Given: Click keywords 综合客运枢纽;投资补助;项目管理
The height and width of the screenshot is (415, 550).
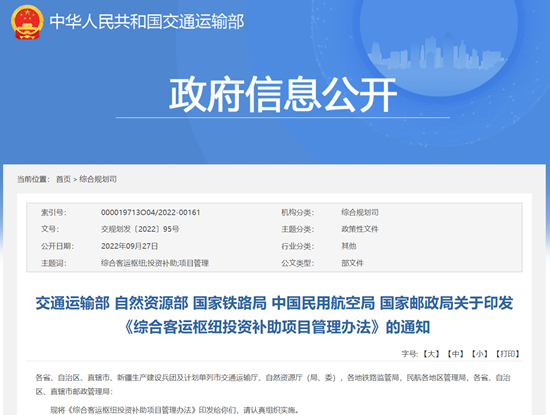Looking at the screenshot, I should pyautogui.click(x=155, y=263).
